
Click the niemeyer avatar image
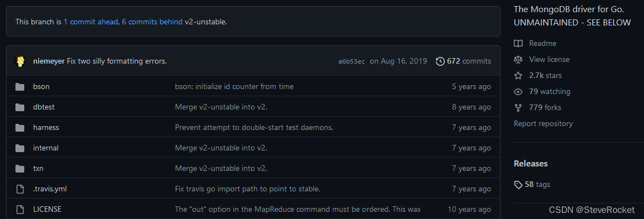[x=20, y=61]
